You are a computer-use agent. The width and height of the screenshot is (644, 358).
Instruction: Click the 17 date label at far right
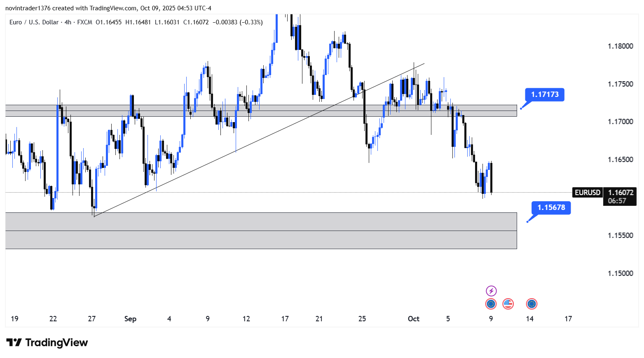[x=568, y=319]
